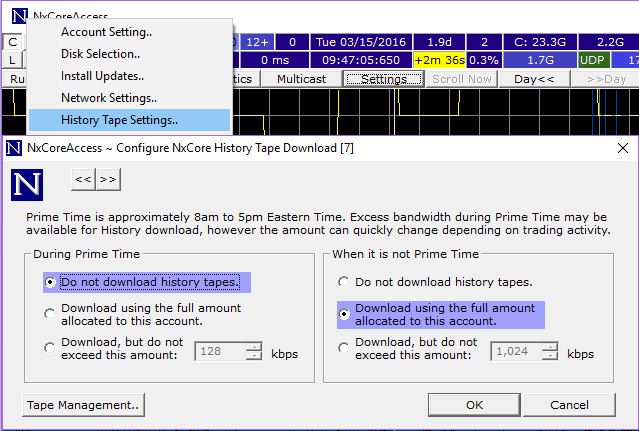Click the Multicast button
Viewport: 639px width, 431px height.
(x=301, y=79)
